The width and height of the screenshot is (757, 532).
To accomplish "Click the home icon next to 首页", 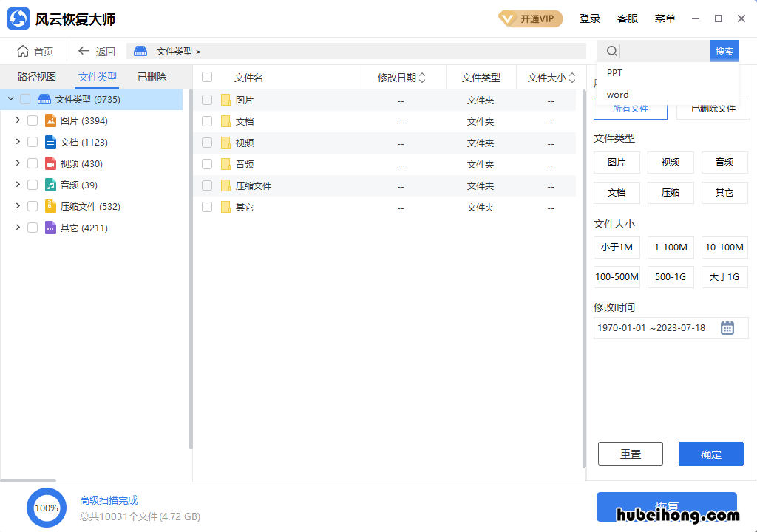I will pyautogui.click(x=23, y=51).
